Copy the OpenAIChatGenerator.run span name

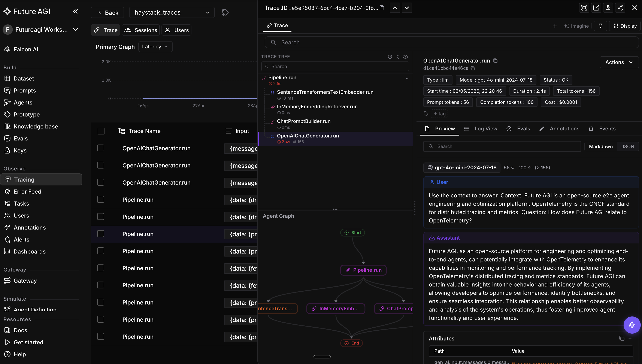pos(495,61)
